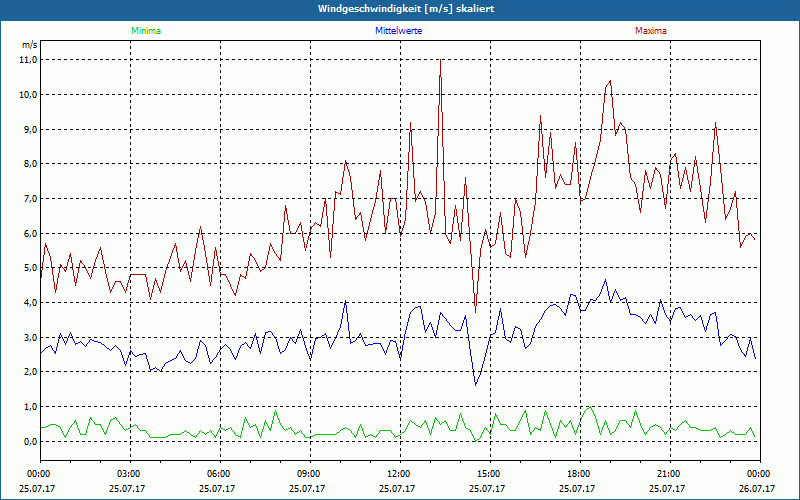Click the 10,0 y-axis value
This screenshot has height=500, width=800.
coord(29,94)
